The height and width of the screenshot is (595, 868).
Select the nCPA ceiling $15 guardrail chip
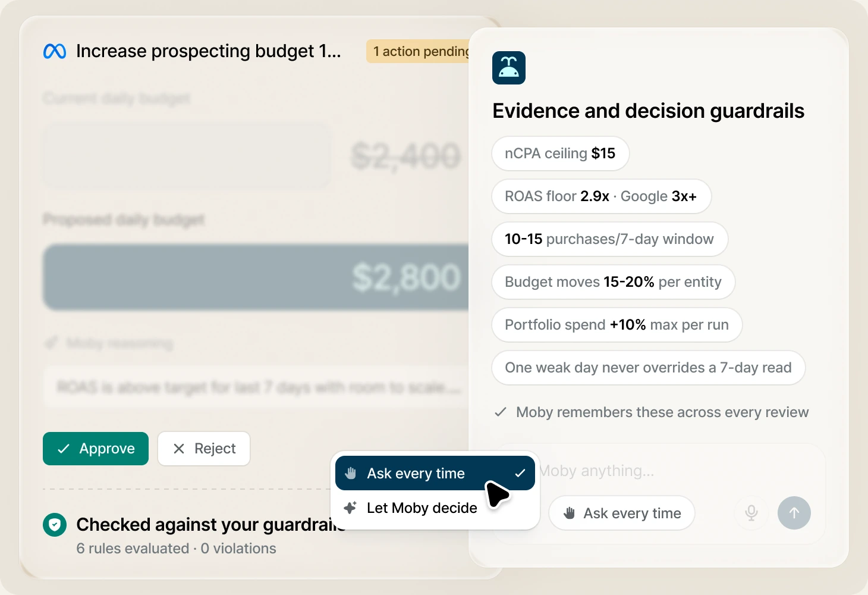[561, 154]
